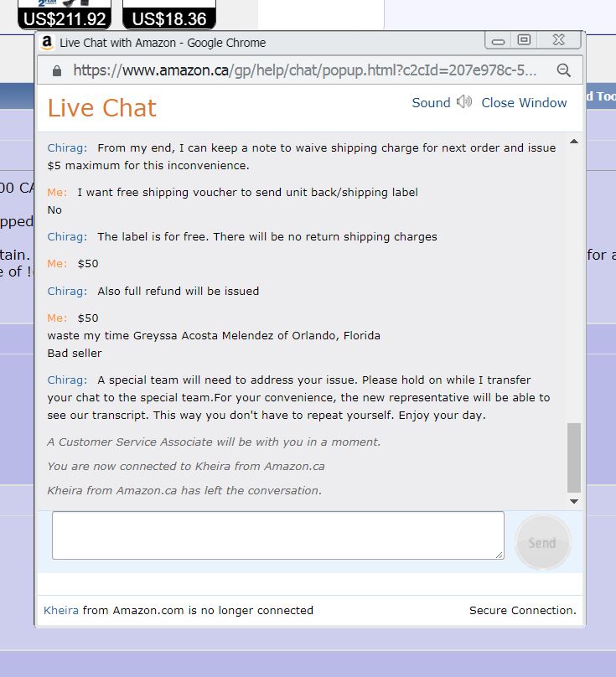Click 'The label is for free' message
616x677 pixels.
pyautogui.click(x=267, y=236)
